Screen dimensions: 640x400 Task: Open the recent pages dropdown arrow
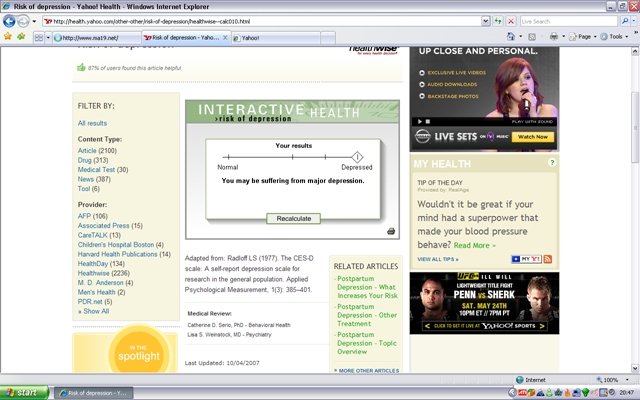click(34, 21)
